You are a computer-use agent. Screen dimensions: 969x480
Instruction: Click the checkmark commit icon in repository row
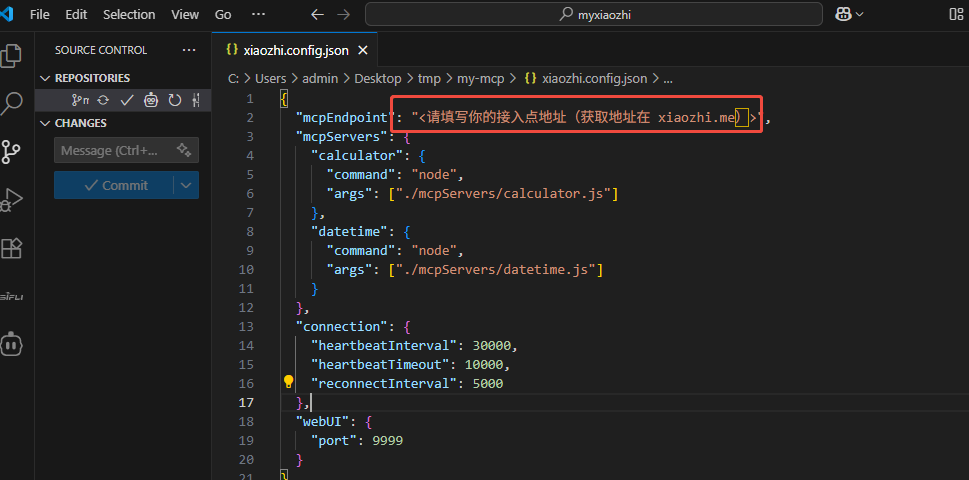[127, 100]
